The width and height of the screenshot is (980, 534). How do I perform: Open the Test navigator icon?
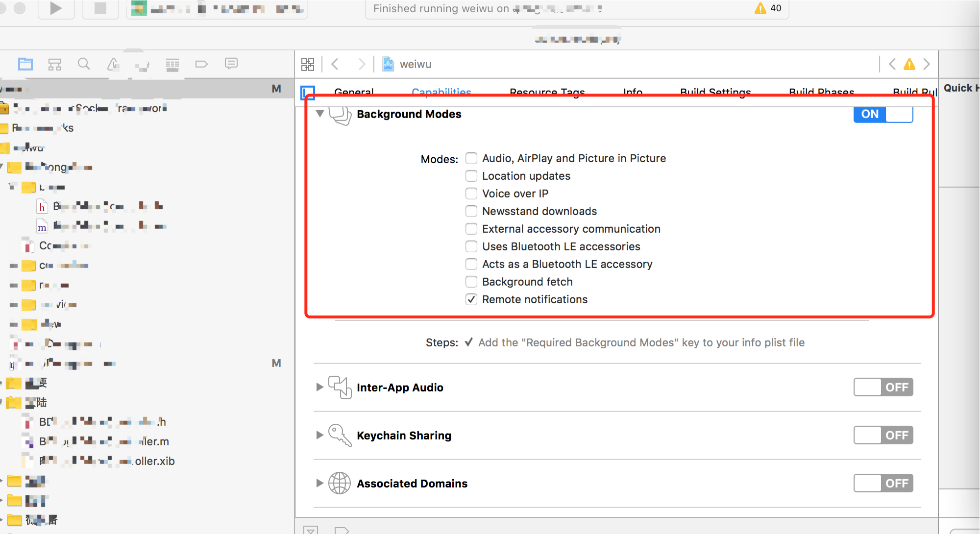[143, 64]
